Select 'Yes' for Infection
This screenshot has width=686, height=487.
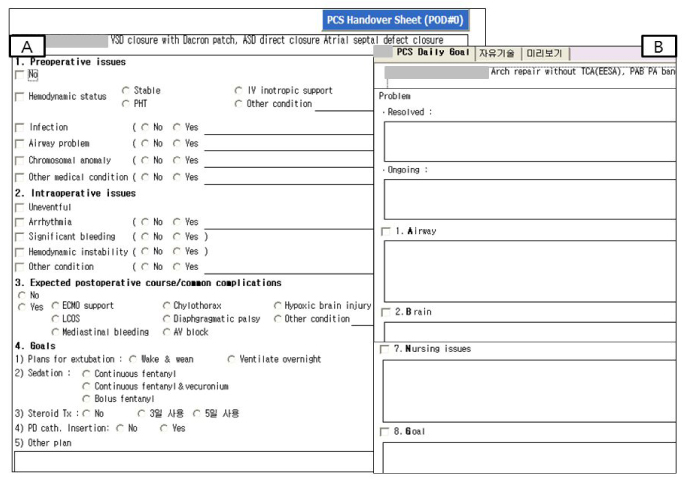pos(177,127)
